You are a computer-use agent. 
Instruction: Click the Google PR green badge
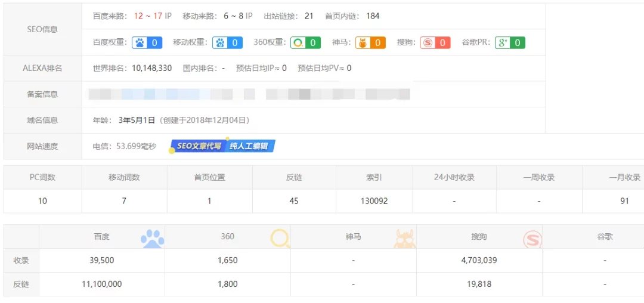tap(510, 42)
